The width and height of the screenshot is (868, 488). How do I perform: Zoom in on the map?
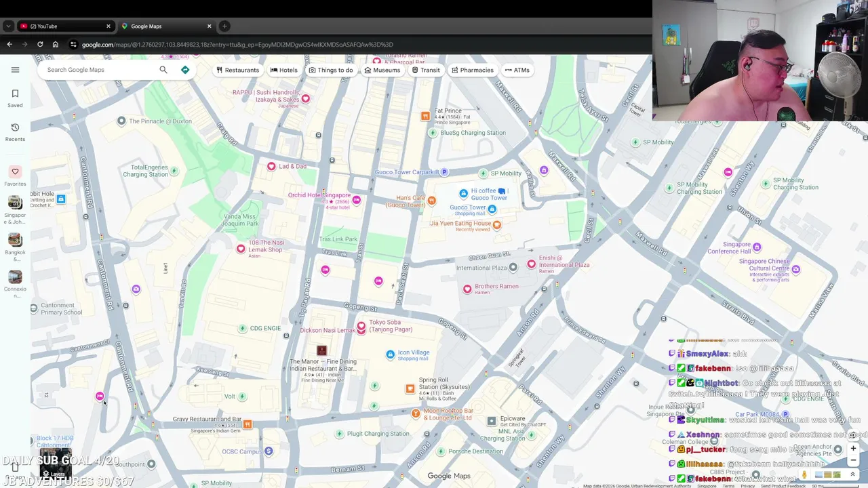[853, 448]
